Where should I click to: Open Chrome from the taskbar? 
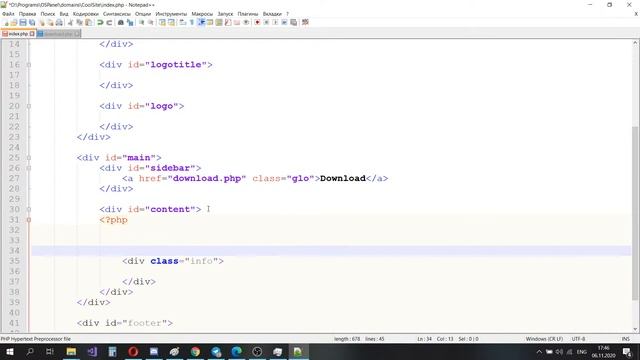coord(195,351)
